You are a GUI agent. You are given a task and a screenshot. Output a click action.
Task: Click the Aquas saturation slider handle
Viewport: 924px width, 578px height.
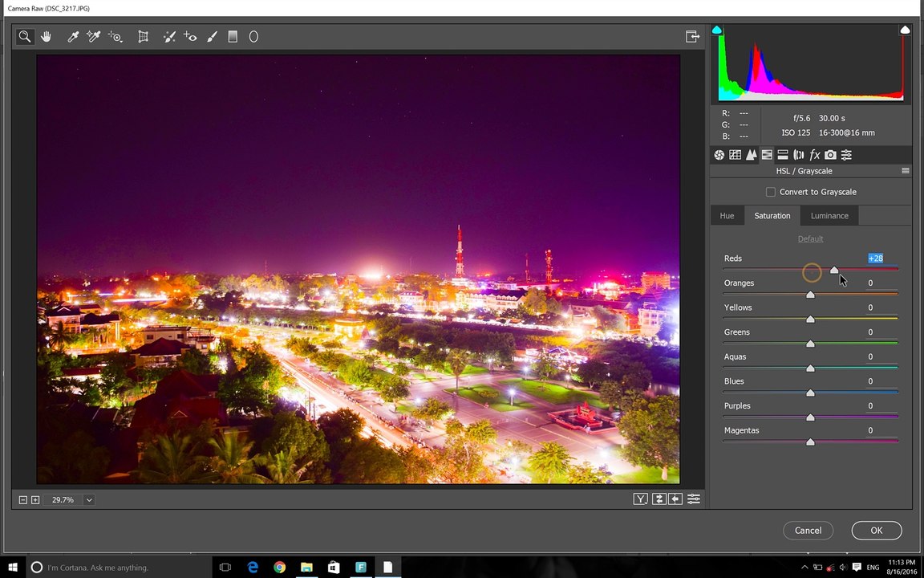coord(810,368)
